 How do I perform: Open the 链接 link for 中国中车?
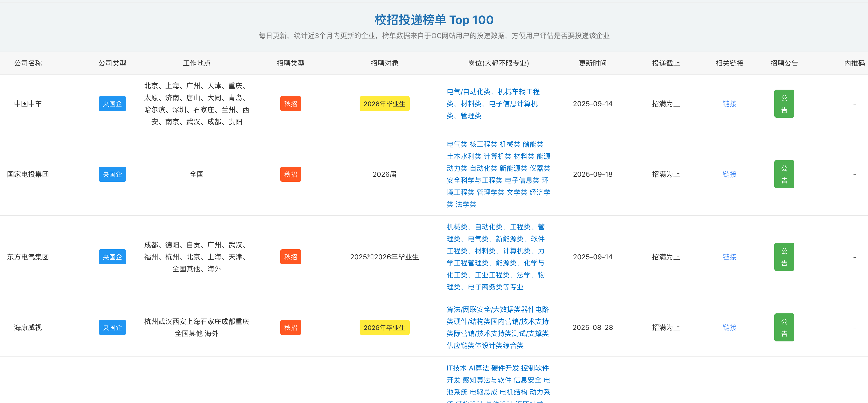coord(729,104)
